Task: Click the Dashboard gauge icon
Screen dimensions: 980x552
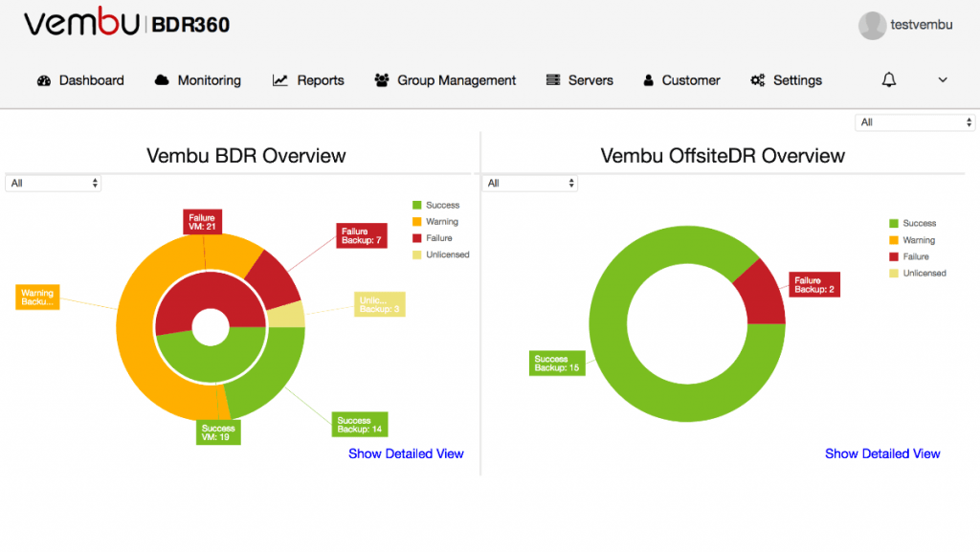Action: [x=43, y=80]
